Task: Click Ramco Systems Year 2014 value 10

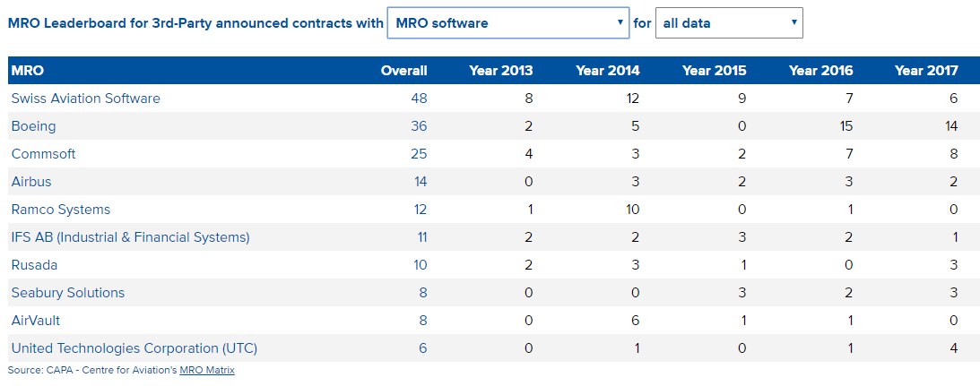Action: 633,210
